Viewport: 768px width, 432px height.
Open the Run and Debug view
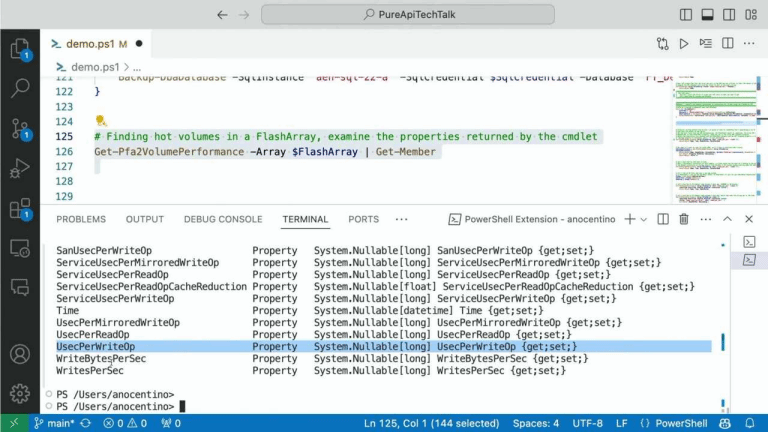[x=20, y=170]
